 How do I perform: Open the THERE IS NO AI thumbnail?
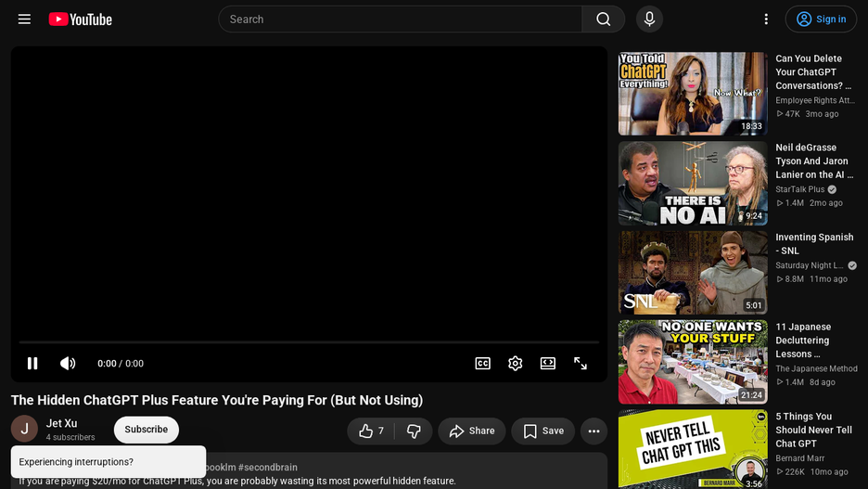[693, 184]
